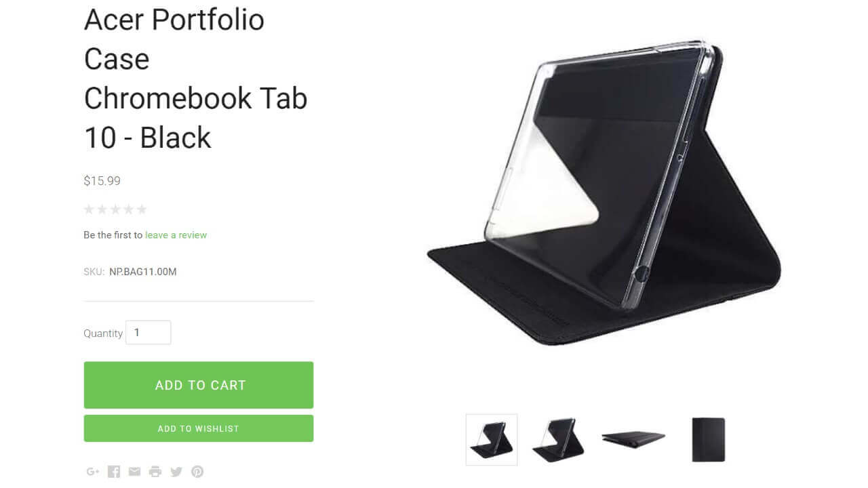
Task: Focus the Quantity input field
Action: 149,333
